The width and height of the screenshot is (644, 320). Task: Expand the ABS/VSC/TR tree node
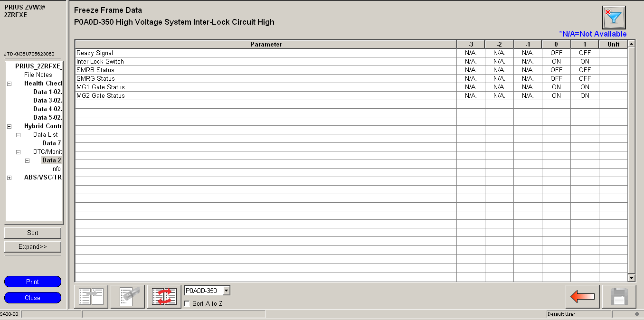click(9, 178)
